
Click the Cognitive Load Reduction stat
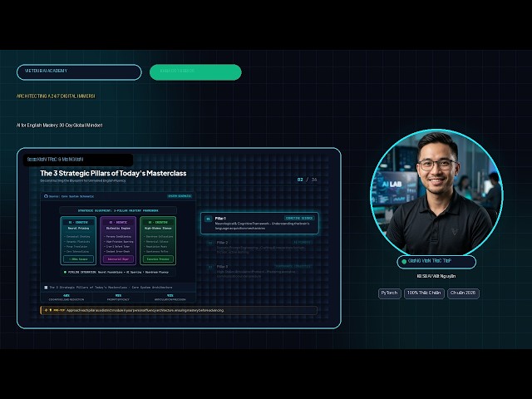[x=66, y=298]
